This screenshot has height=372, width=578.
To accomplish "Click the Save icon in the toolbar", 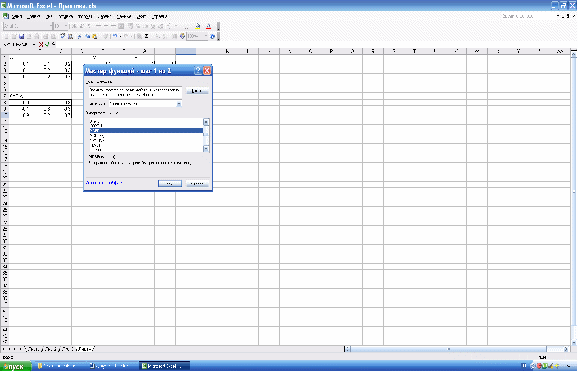I will (21, 36).
